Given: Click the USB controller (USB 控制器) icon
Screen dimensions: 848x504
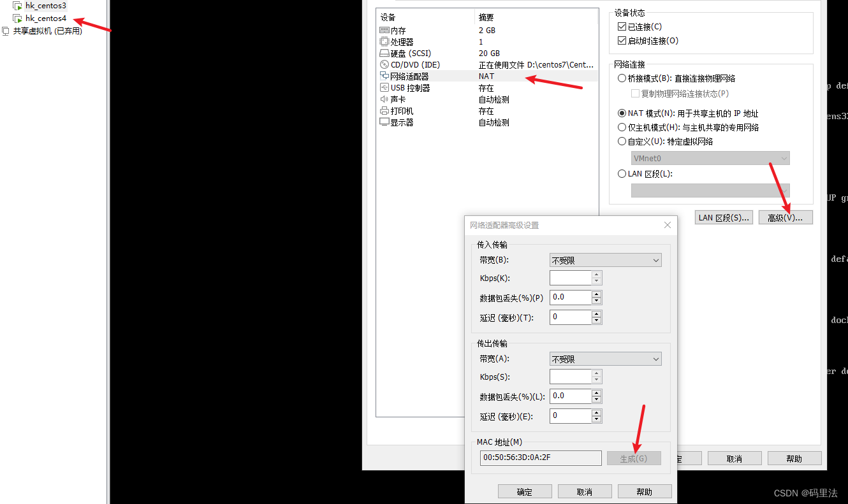Looking at the screenshot, I should 384,88.
